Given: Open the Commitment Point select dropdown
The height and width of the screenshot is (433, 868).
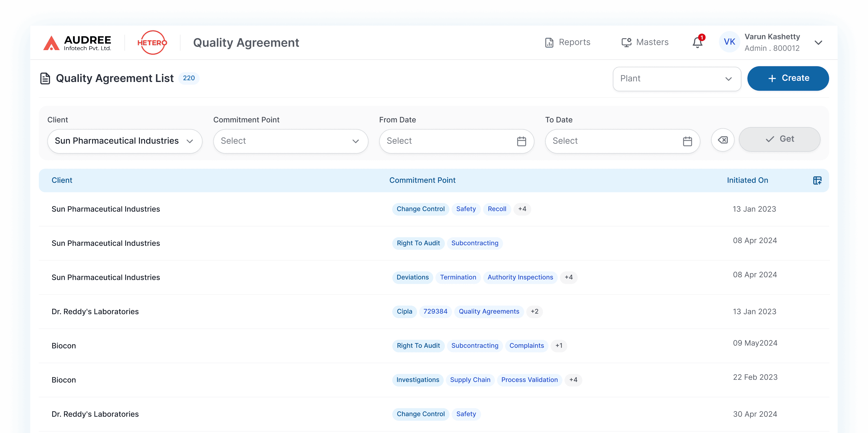Looking at the screenshot, I should pos(290,141).
